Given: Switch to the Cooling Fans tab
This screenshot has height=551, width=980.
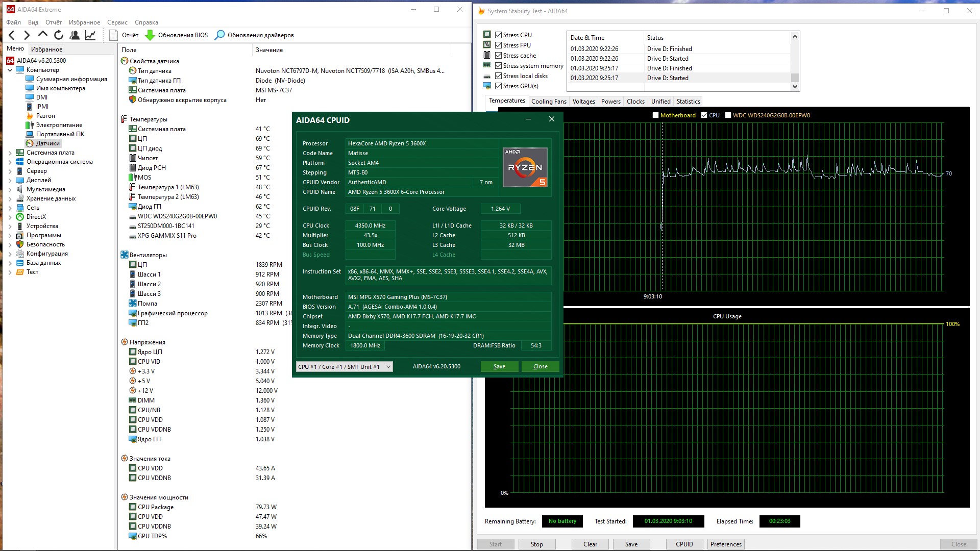Looking at the screenshot, I should (x=548, y=102).
